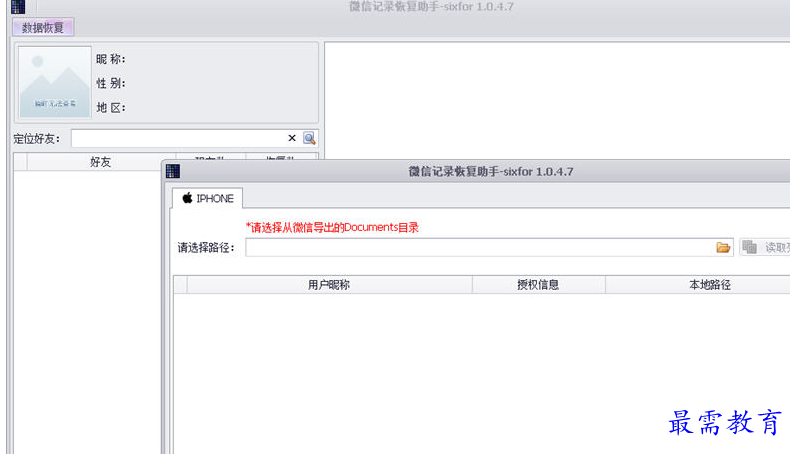Open the 数据恢复 menu button
This screenshot has height=454, width=790.
pos(43,27)
